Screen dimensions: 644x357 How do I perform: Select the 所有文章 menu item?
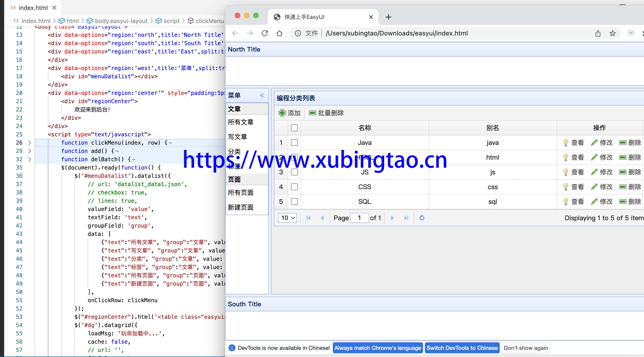pyautogui.click(x=241, y=122)
